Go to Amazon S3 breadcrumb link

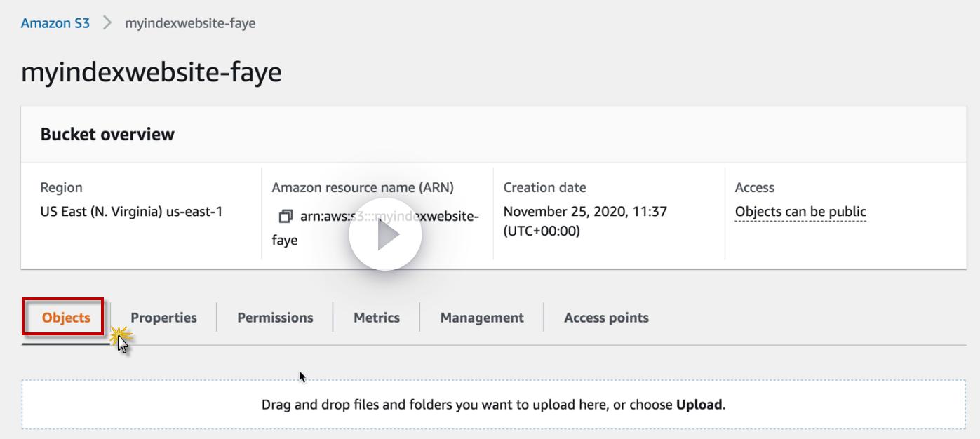(x=55, y=23)
